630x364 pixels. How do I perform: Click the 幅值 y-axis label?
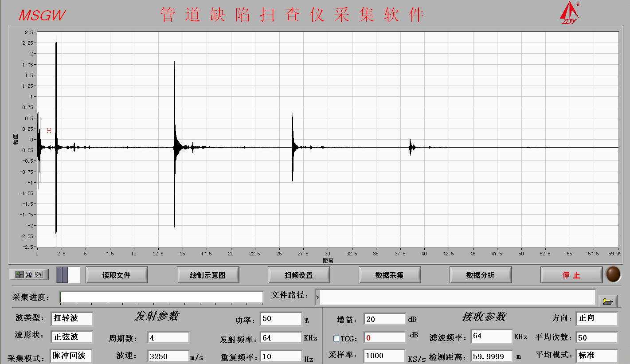point(16,139)
